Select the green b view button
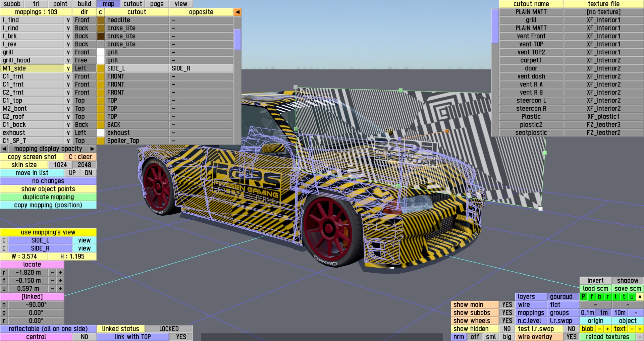Screen dimensions: 644x341 click(600, 297)
